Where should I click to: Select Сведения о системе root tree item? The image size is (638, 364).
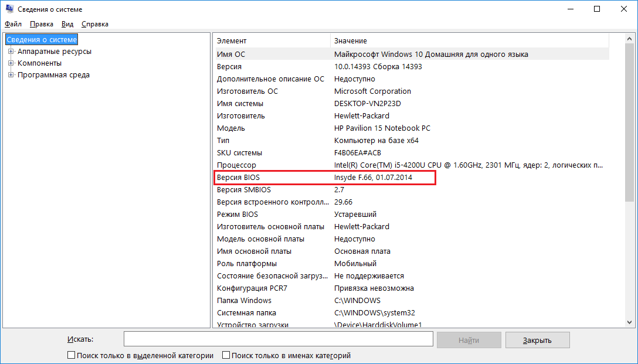click(41, 40)
